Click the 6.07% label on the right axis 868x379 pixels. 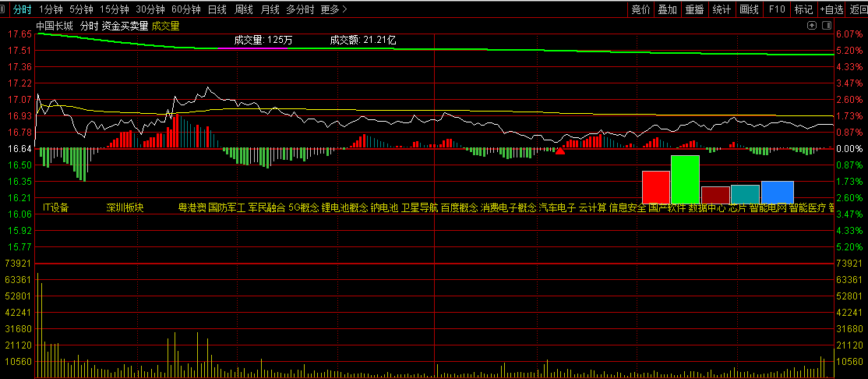850,34
